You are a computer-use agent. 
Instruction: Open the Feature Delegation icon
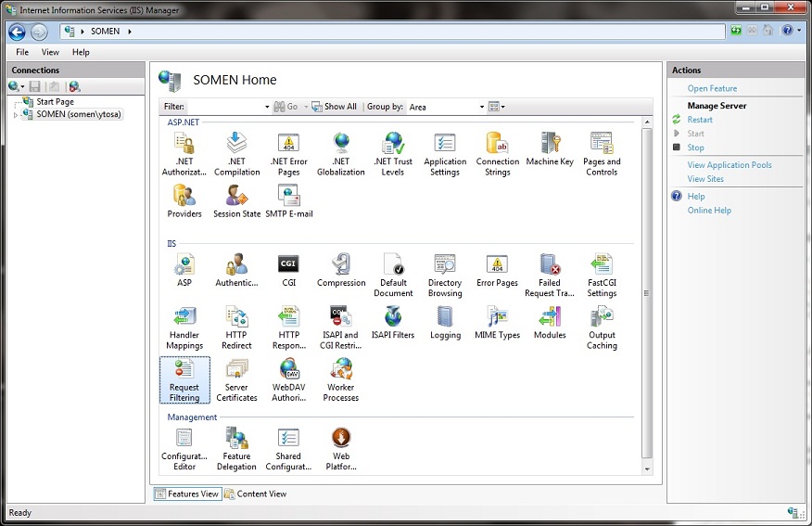pos(236,449)
